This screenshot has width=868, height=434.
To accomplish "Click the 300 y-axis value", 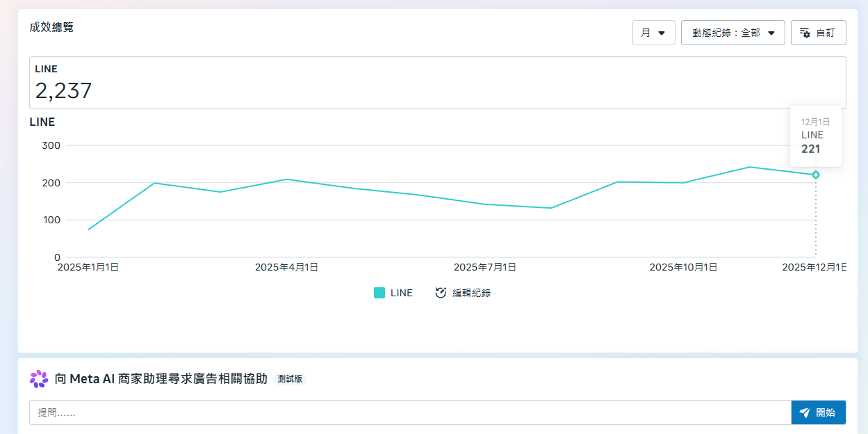I will [52, 145].
